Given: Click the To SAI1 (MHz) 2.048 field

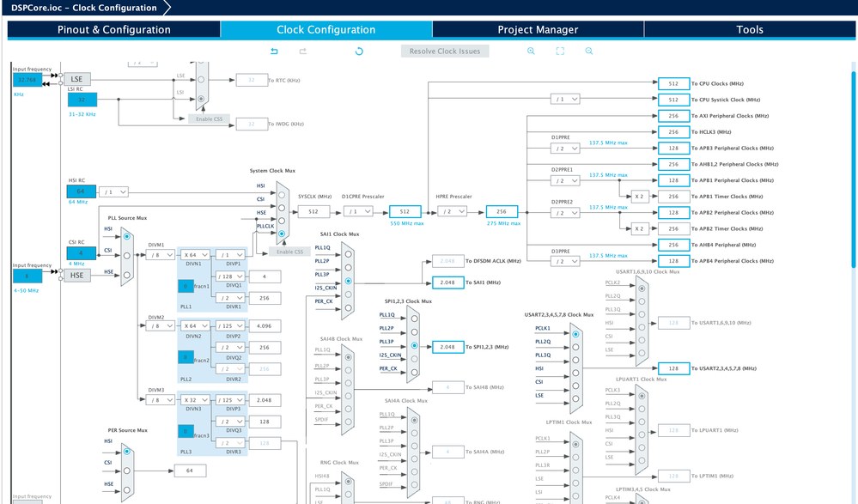Looking at the screenshot, I should point(447,282).
